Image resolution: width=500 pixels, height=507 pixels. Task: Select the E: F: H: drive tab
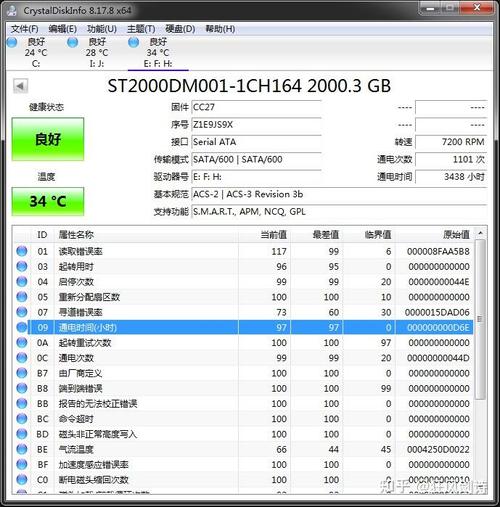(158, 52)
